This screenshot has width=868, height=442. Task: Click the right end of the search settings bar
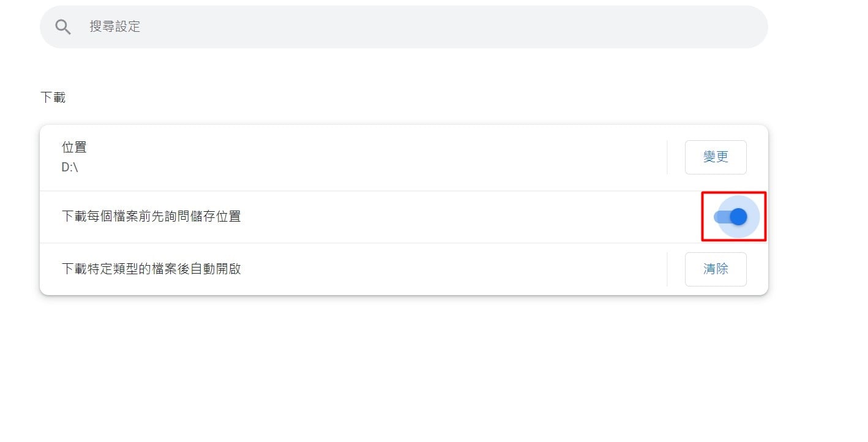tap(744, 27)
